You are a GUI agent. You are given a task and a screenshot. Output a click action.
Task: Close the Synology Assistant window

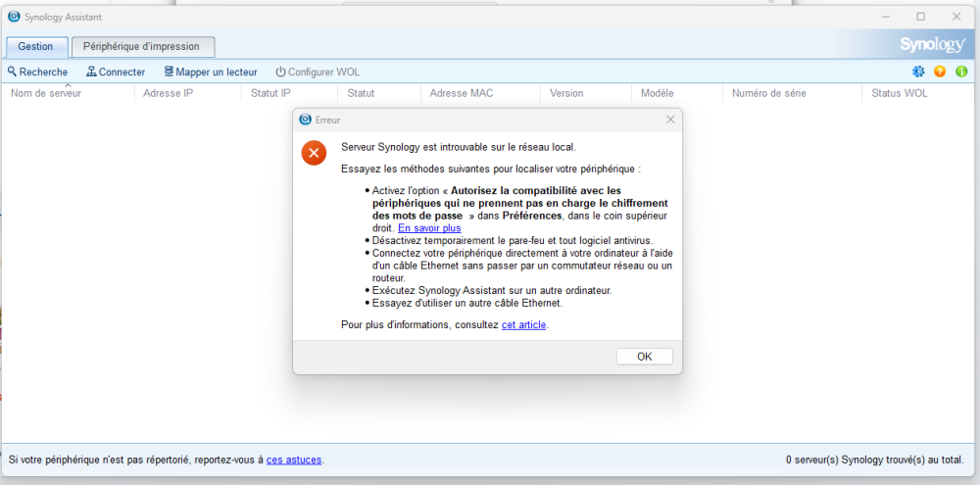coord(956,17)
